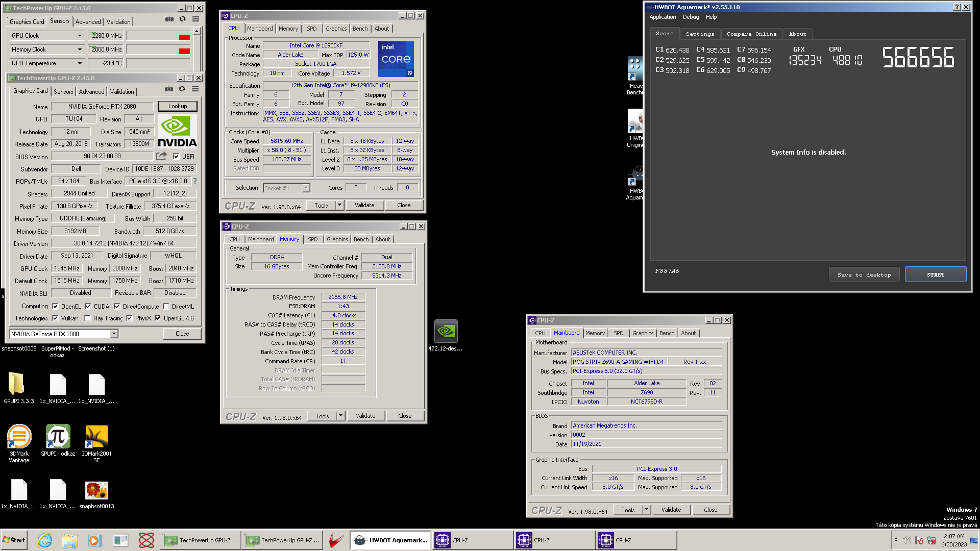Click the HWBOT Aquamark taskbar button

click(390, 540)
